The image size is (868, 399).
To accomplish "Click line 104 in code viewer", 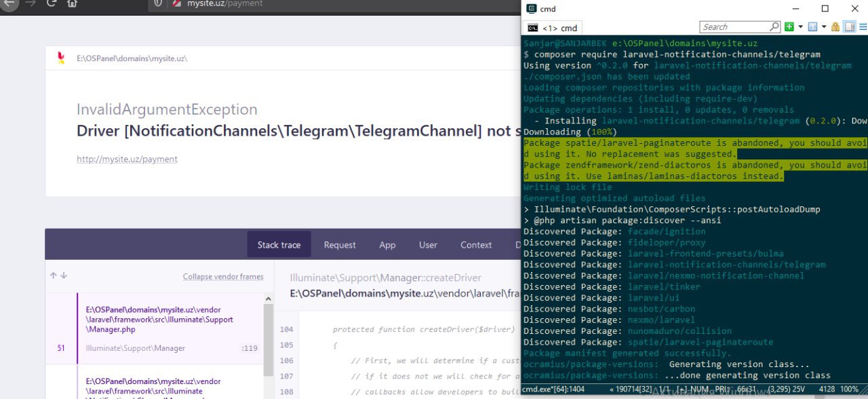I will pos(287,330).
